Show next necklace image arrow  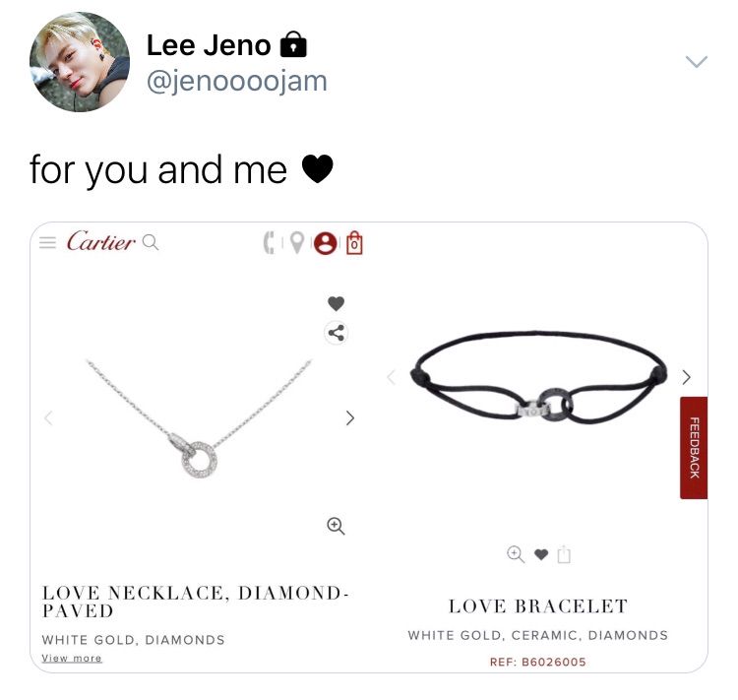[349, 417]
